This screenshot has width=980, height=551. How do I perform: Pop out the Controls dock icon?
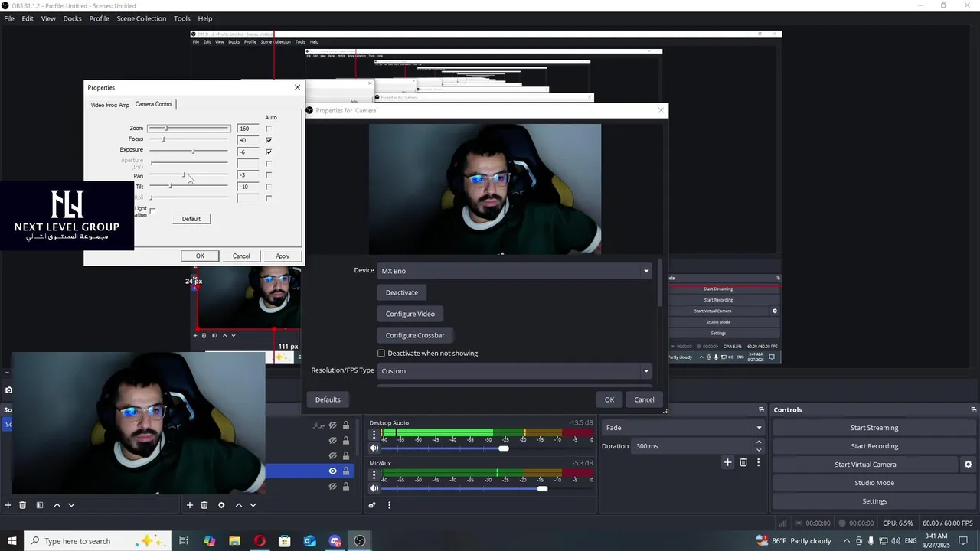pos(973,410)
